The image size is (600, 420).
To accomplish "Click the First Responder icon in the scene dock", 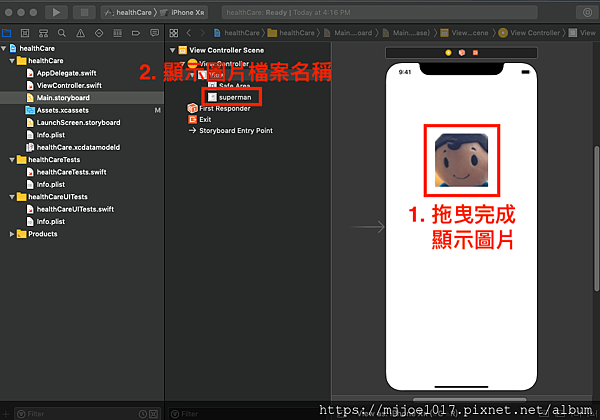I will point(462,52).
